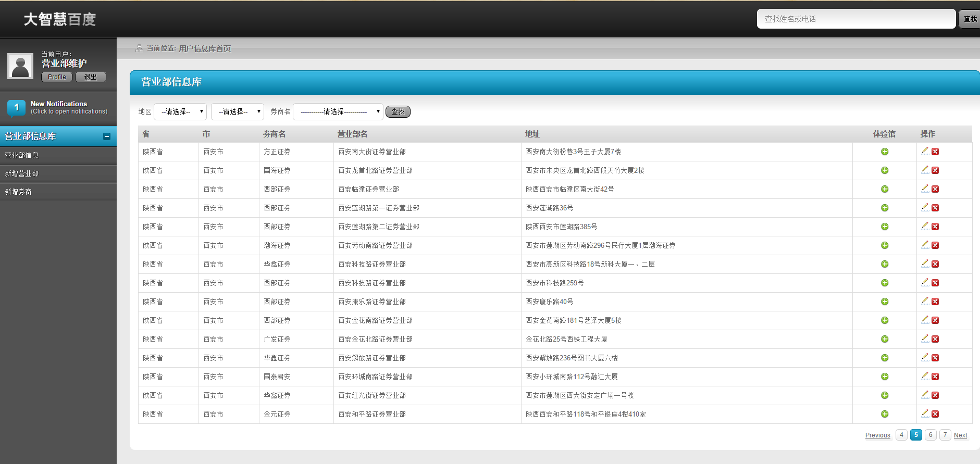This screenshot has width=980, height=464.
Task: Click New Notifications text
Action: tap(59, 104)
